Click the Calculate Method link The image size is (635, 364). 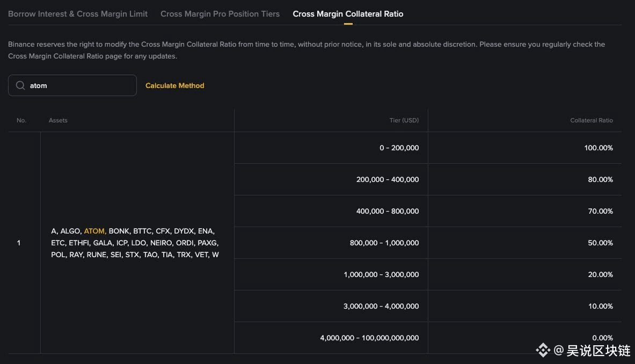click(175, 85)
